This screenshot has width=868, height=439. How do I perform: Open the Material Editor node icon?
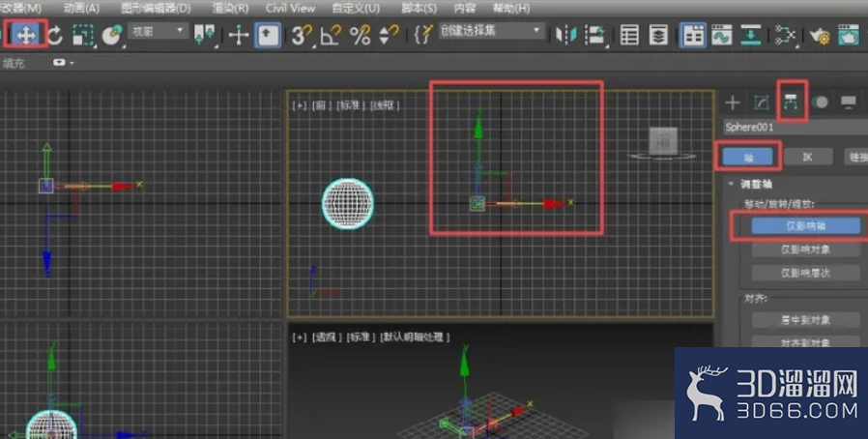(785, 36)
